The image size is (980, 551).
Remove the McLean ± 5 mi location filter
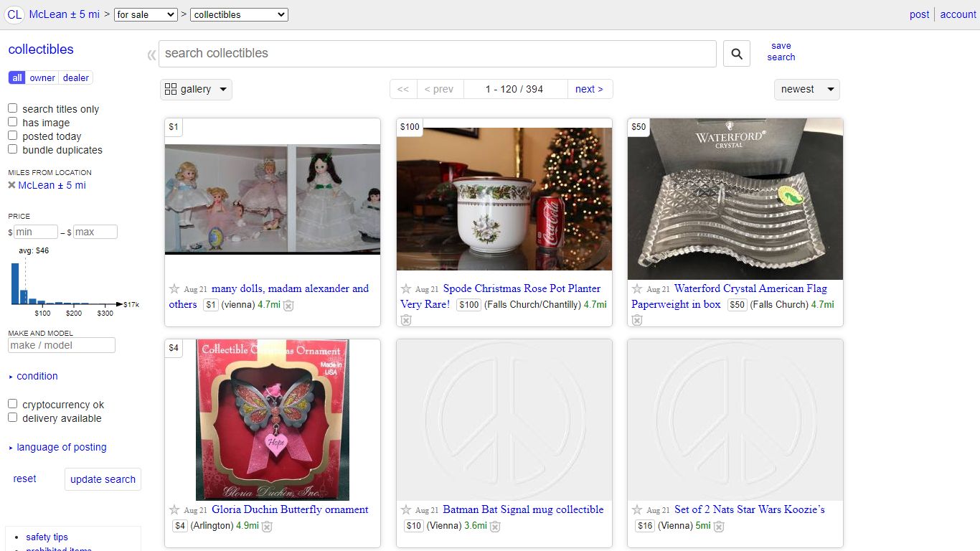click(x=11, y=185)
